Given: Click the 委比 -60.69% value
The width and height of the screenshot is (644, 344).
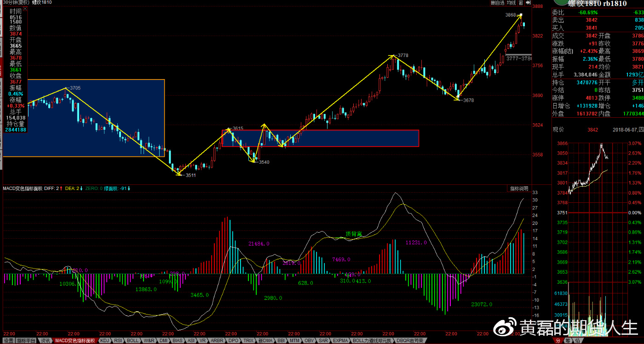Looking at the screenshot, I should 587,12.
